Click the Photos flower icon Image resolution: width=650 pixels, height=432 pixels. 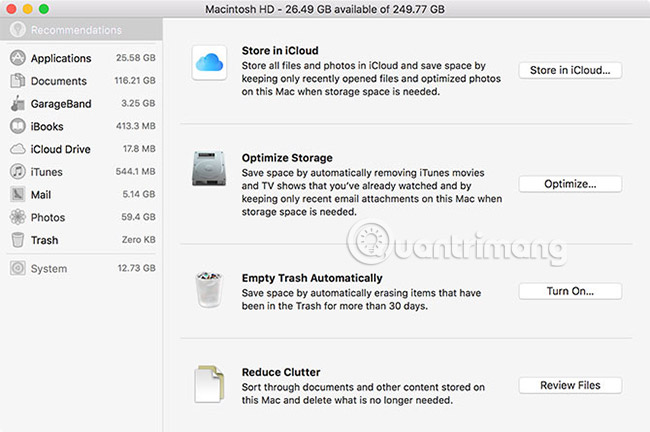[18, 217]
